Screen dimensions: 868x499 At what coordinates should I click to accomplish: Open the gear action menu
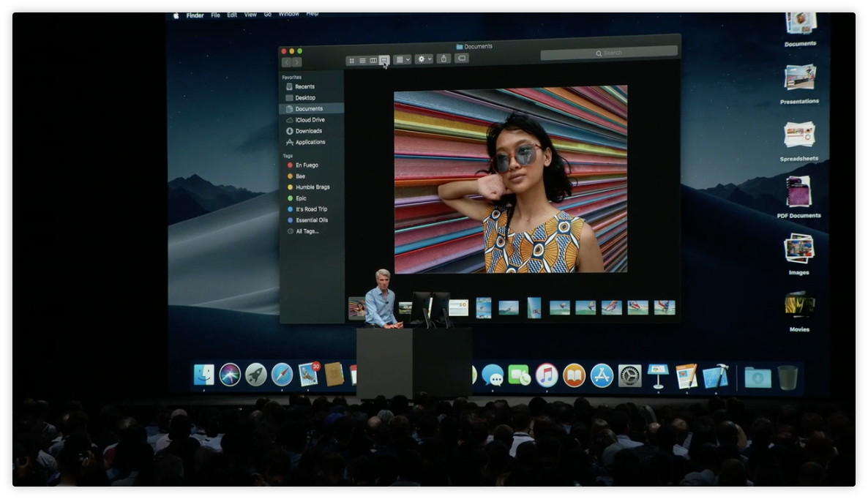(424, 59)
